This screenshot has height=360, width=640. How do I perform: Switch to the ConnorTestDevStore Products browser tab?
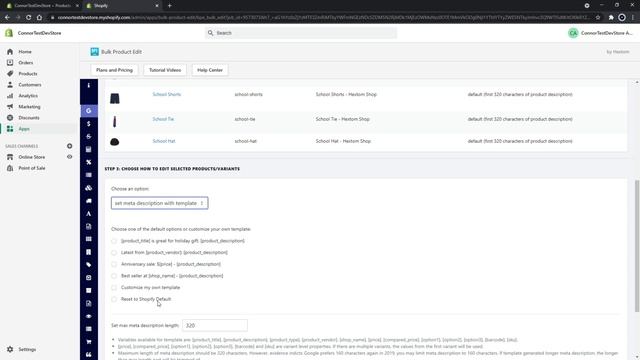click(x=43, y=6)
